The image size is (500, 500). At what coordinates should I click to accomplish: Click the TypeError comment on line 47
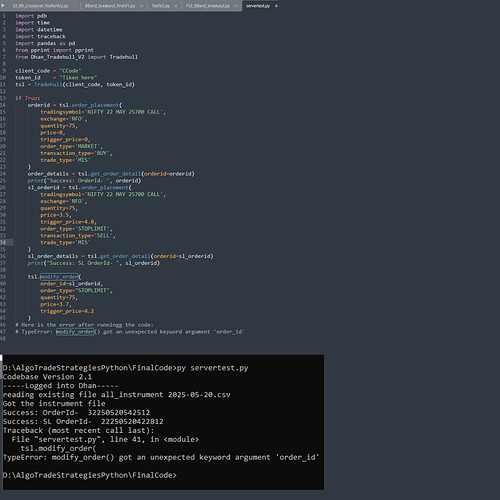tap(130, 332)
